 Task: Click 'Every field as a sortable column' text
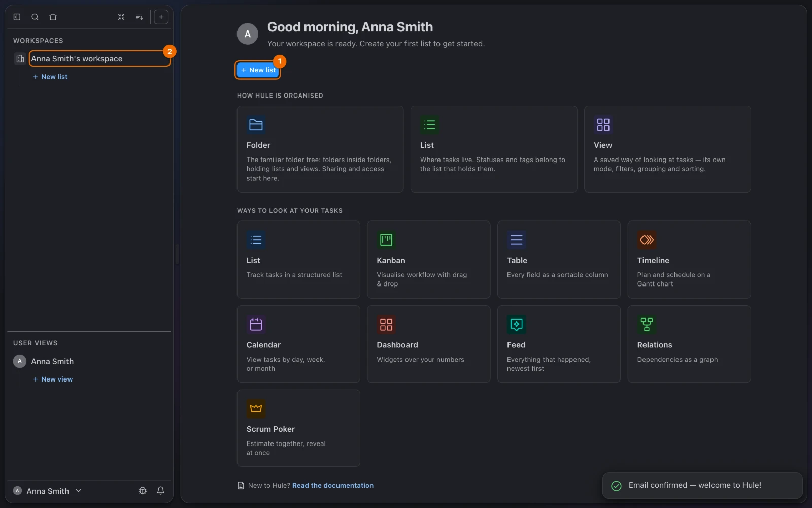click(557, 275)
